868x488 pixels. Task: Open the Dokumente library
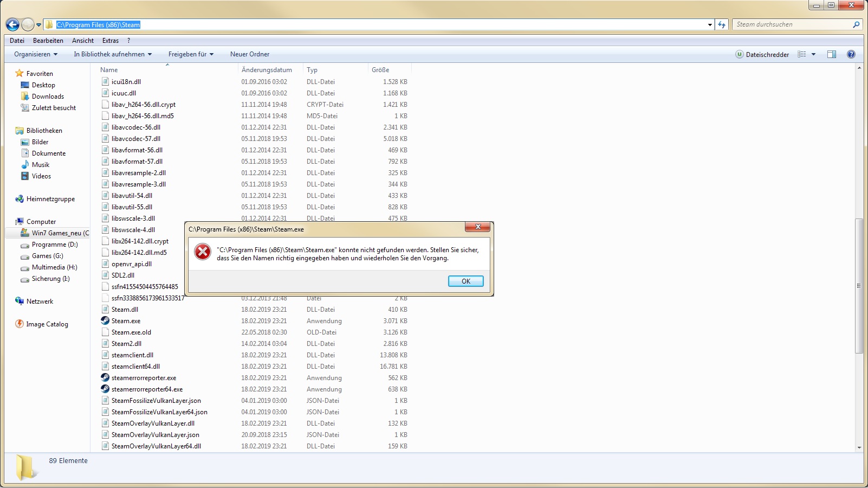pyautogui.click(x=49, y=153)
